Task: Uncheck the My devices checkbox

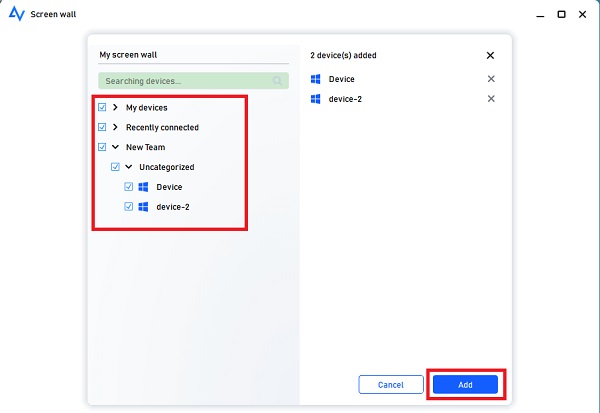Action: [x=102, y=107]
